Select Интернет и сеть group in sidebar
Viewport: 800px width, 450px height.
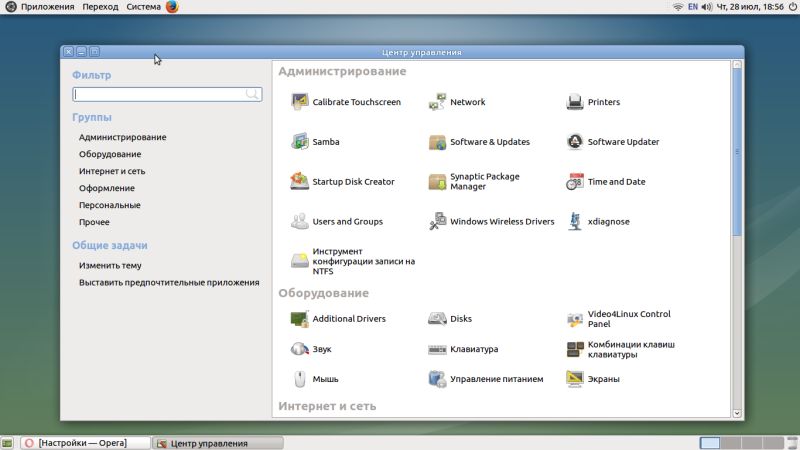(x=112, y=171)
